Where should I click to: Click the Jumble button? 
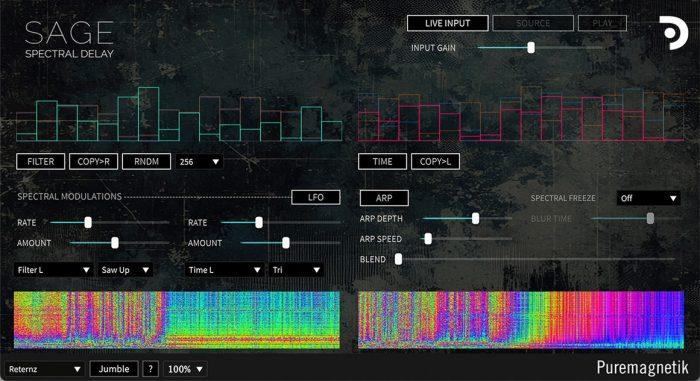(114, 369)
